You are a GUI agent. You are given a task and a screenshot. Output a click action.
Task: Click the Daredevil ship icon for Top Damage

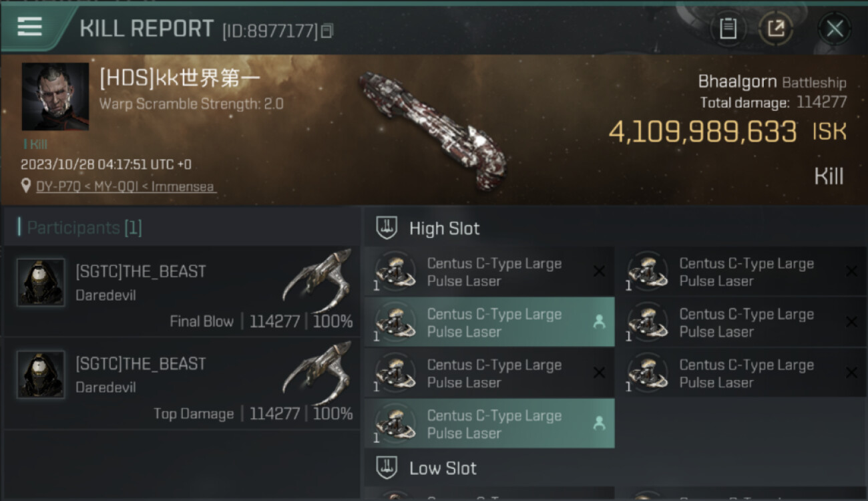point(317,371)
